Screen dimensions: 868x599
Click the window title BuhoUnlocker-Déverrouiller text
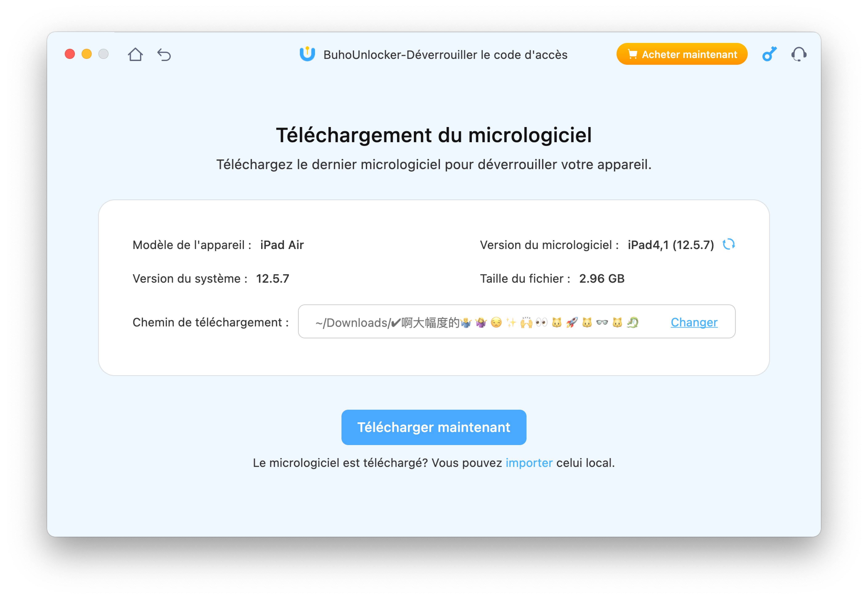coord(445,55)
